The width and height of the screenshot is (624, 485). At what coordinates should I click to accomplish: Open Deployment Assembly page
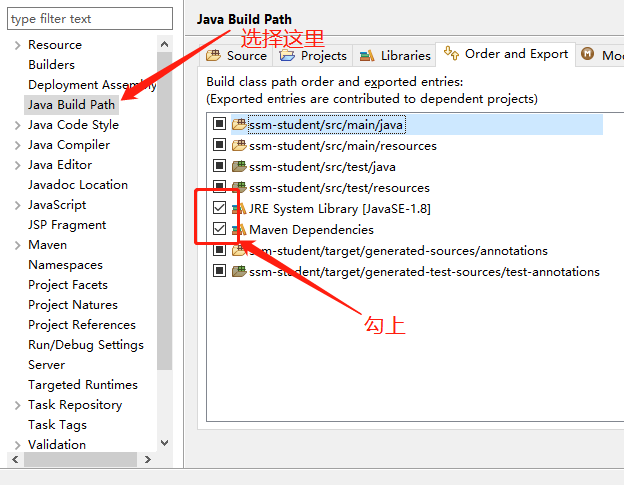click(92, 85)
